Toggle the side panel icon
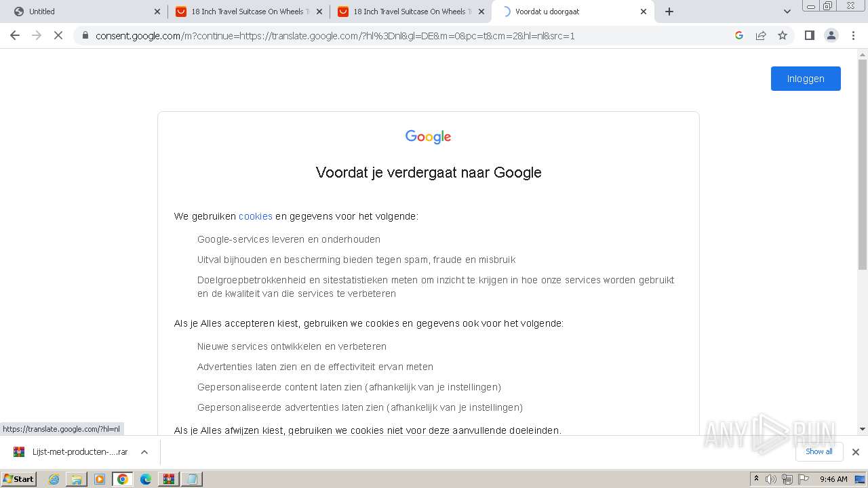 coord(809,35)
